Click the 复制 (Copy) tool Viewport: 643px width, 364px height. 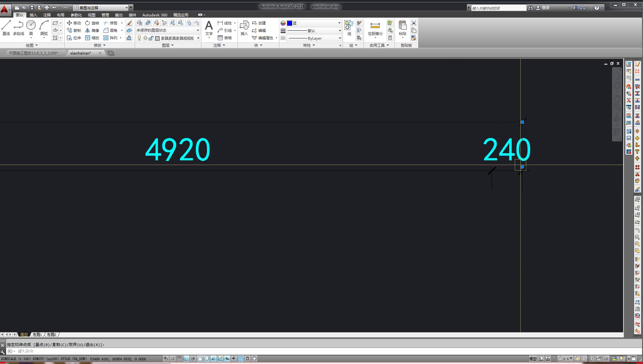[74, 30]
